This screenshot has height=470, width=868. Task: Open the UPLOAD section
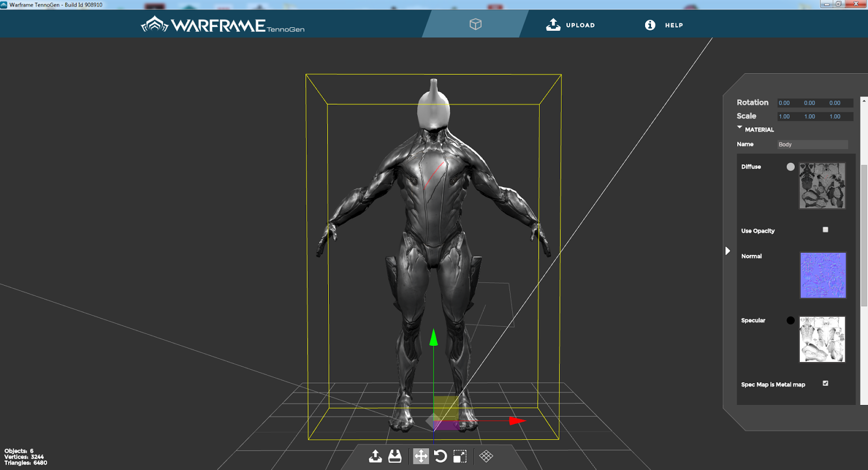[x=570, y=25]
